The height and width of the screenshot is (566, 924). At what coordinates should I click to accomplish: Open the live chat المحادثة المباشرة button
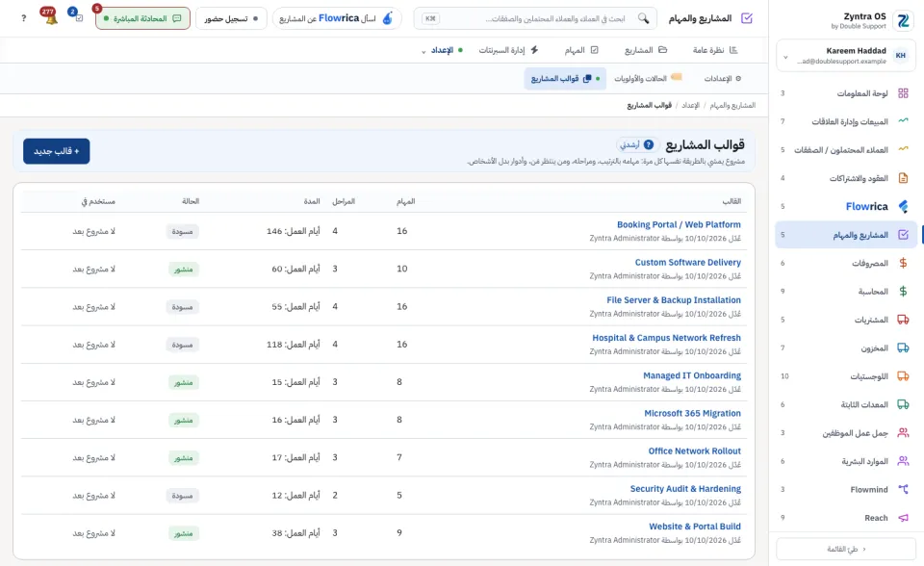(142, 18)
